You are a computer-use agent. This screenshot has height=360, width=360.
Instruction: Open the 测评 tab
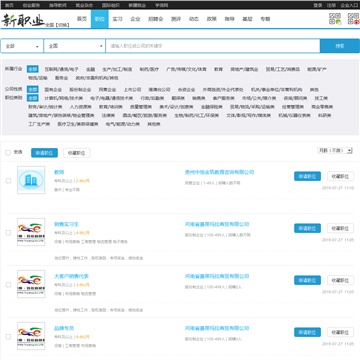[x=176, y=19]
